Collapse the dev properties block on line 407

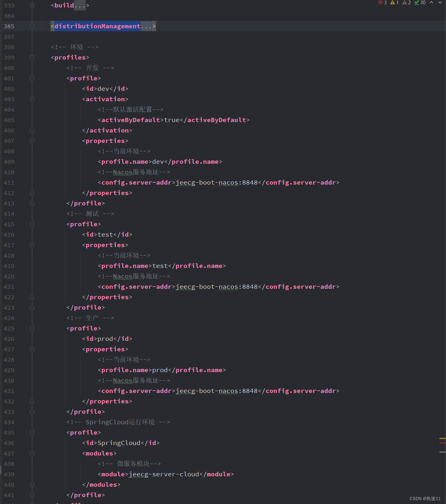click(32, 141)
